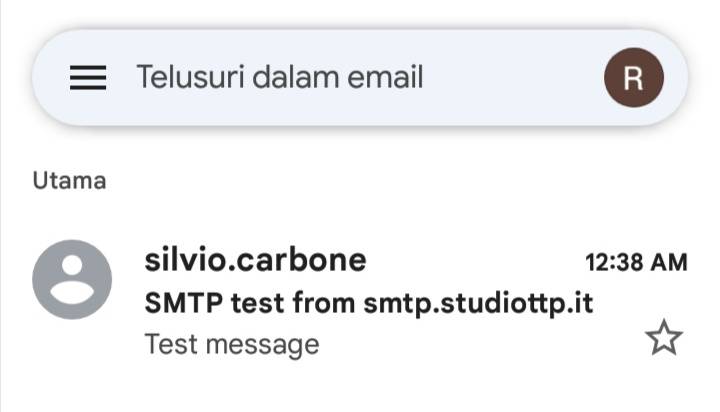Select the Utama section header
This screenshot has width=720, height=412.
tap(69, 181)
